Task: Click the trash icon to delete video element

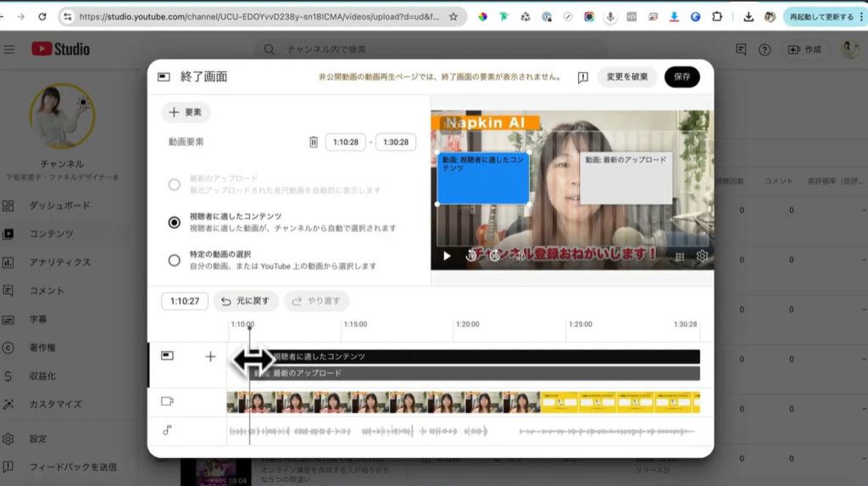Action: tap(314, 142)
